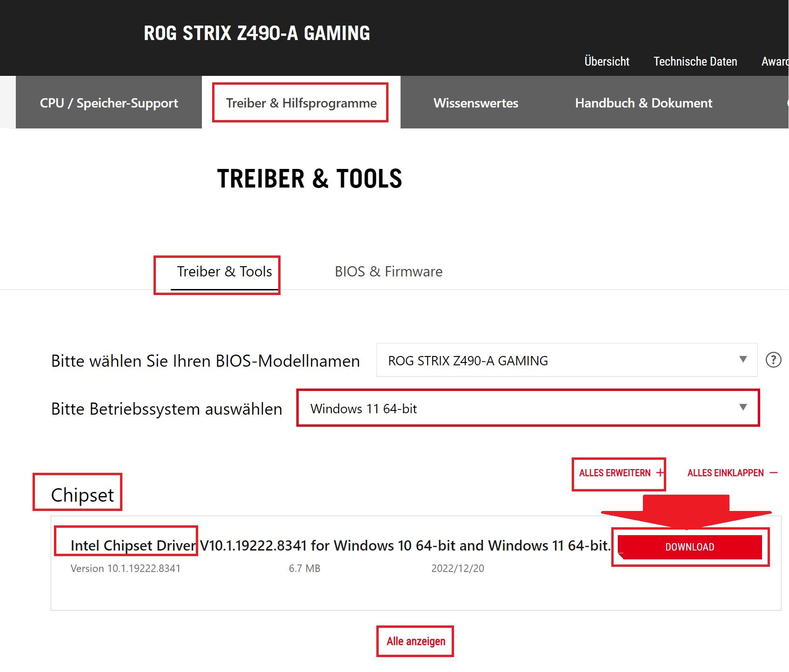789x672 pixels.
Task: Click the Intel Chipset Driver title
Action: (340, 545)
